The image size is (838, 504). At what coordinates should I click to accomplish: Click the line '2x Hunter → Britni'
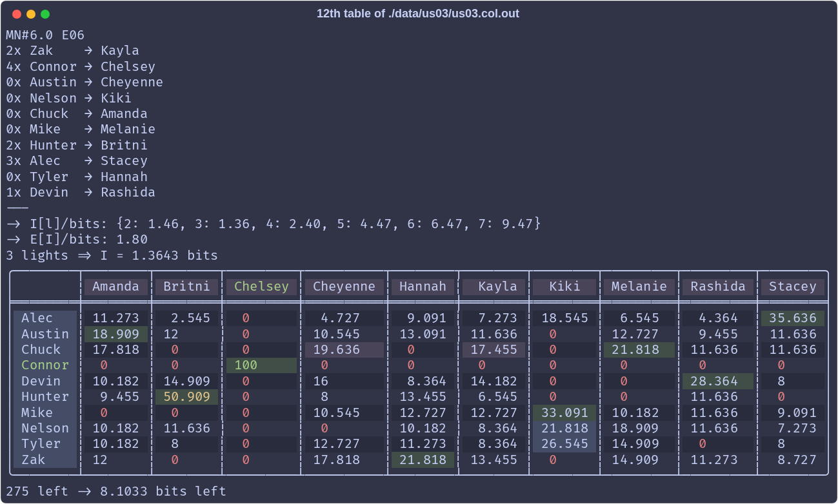click(77, 145)
